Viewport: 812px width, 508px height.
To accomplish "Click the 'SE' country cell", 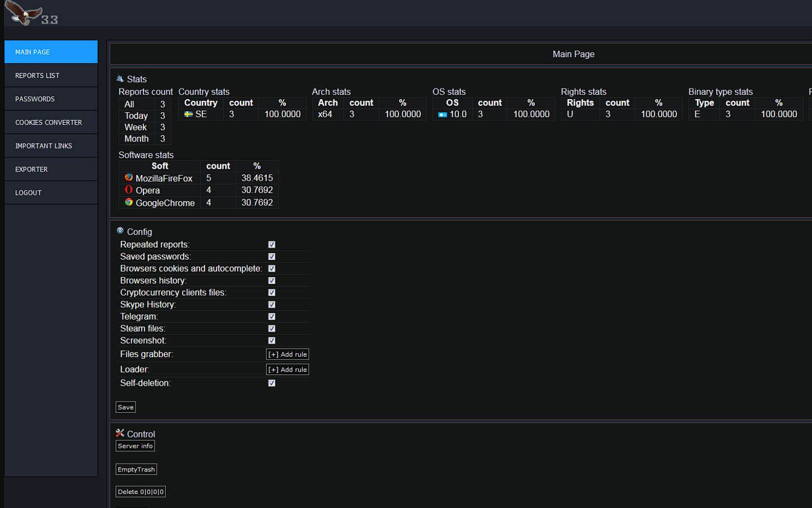I will [x=201, y=114].
